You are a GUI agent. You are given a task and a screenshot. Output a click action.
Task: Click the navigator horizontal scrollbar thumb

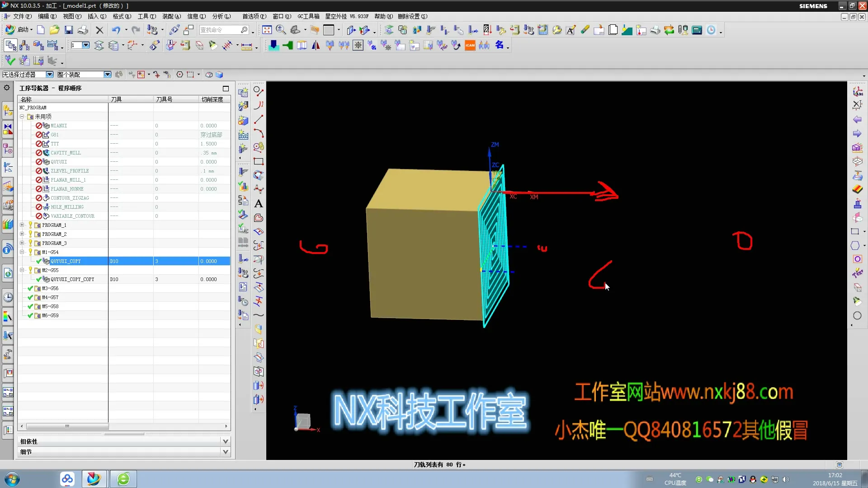click(67, 426)
